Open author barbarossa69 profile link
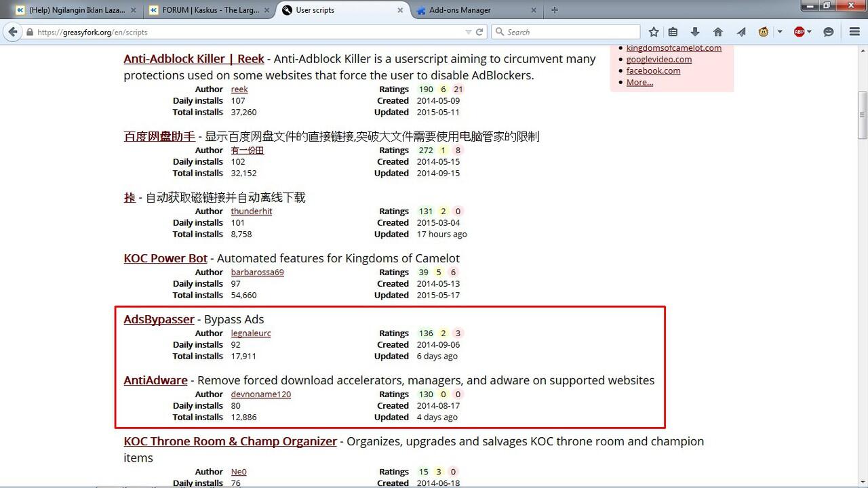 pyautogui.click(x=257, y=272)
